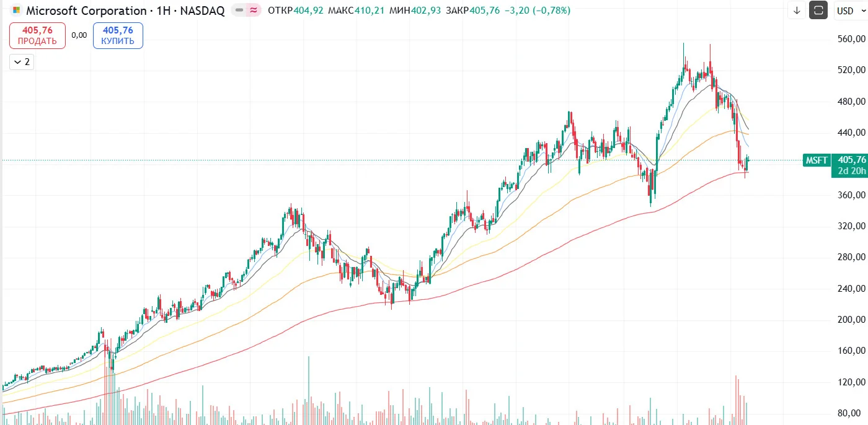868x425 pixels.
Task: Click the 360,00 price scale label
Action: tap(851, 195)
